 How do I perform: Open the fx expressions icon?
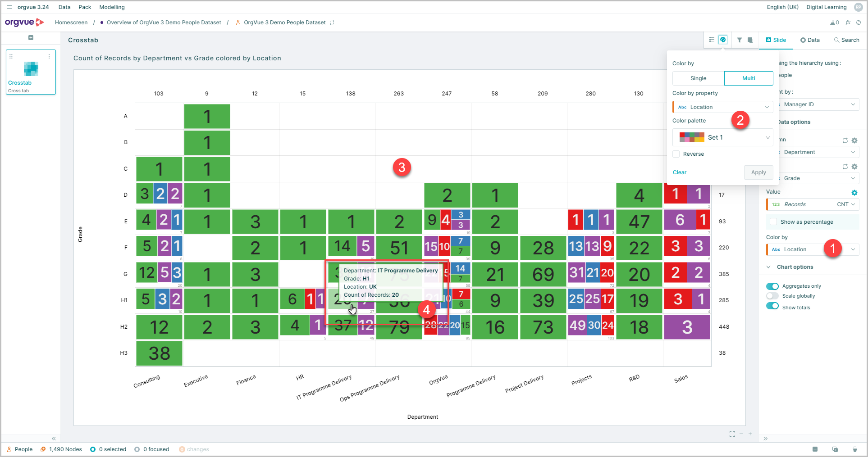point(848,23)
